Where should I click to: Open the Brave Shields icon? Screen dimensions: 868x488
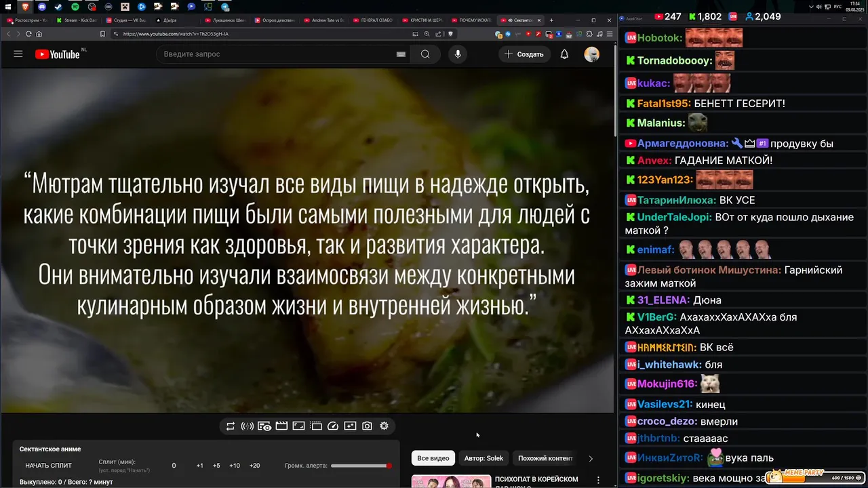click(450, 34)
